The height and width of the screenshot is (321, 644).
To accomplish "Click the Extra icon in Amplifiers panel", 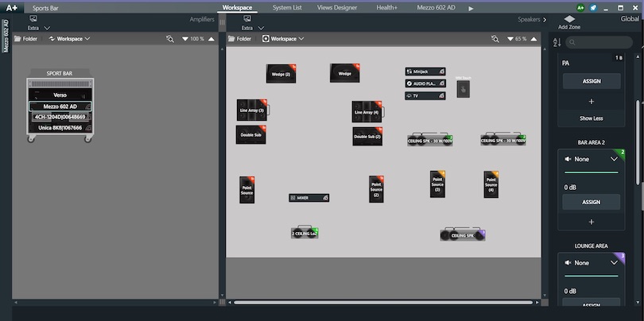I will click(x=33, y=19).
